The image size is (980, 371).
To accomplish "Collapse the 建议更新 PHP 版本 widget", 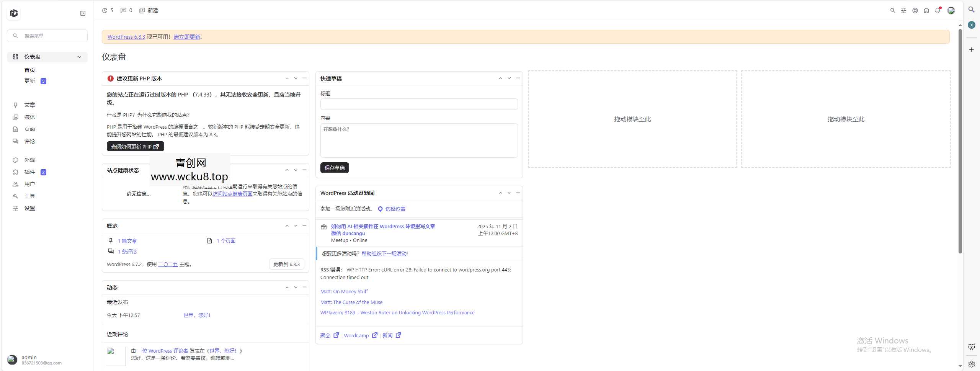I will (304, 78).
